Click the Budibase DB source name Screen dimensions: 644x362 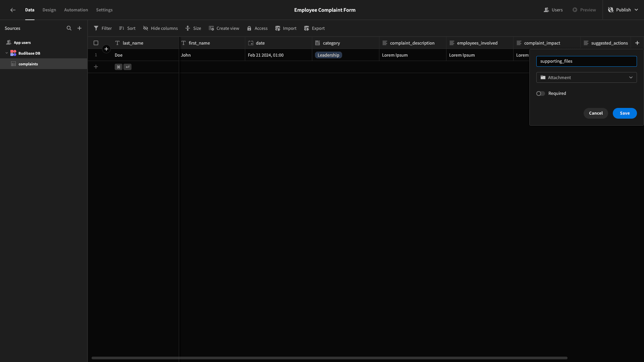pyautogui.click(x=29, y=53)
